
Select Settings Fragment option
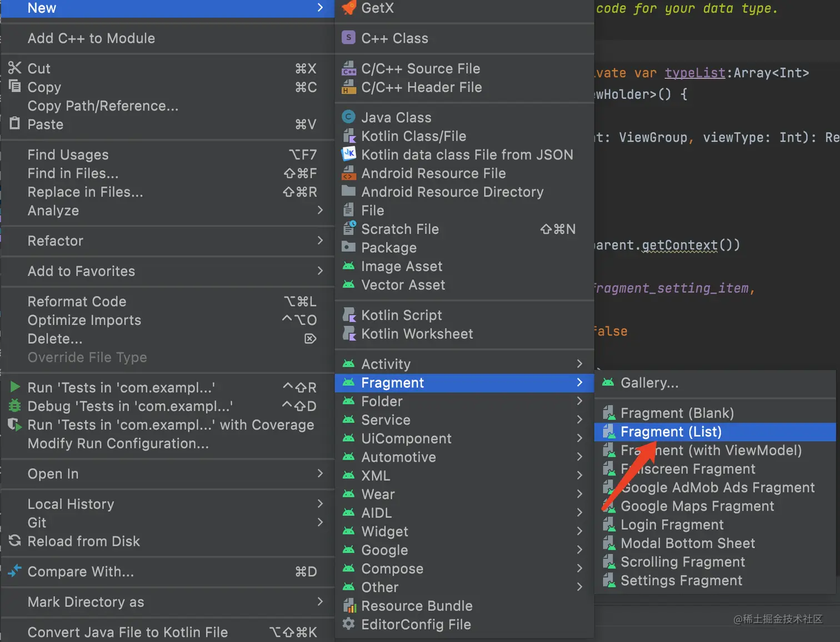(681, 580)
